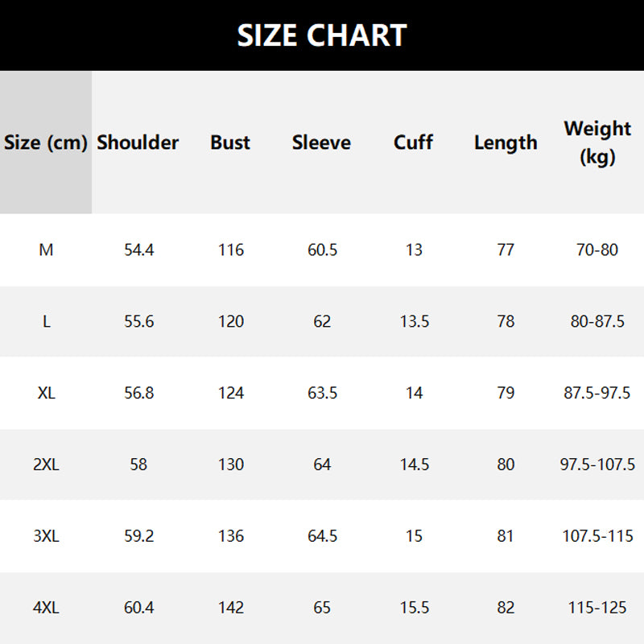Viewport: 644px width, 644px height.
Task: Click the 2XL size row label
Action: (46, 464)
